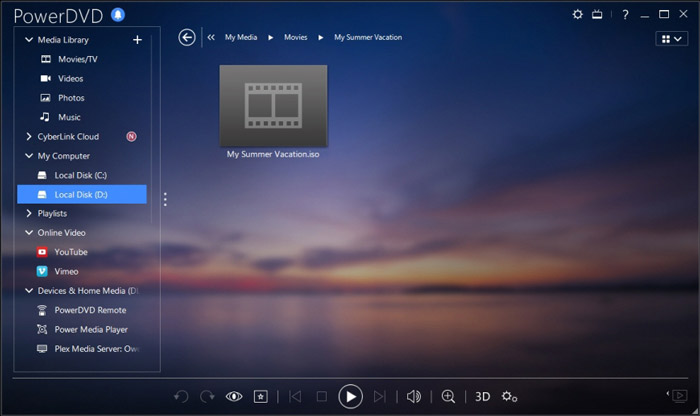Expand the CyberLink Cloud section
Image resolution: width=700 pixels, height=416 pixels.
point(29,137)
